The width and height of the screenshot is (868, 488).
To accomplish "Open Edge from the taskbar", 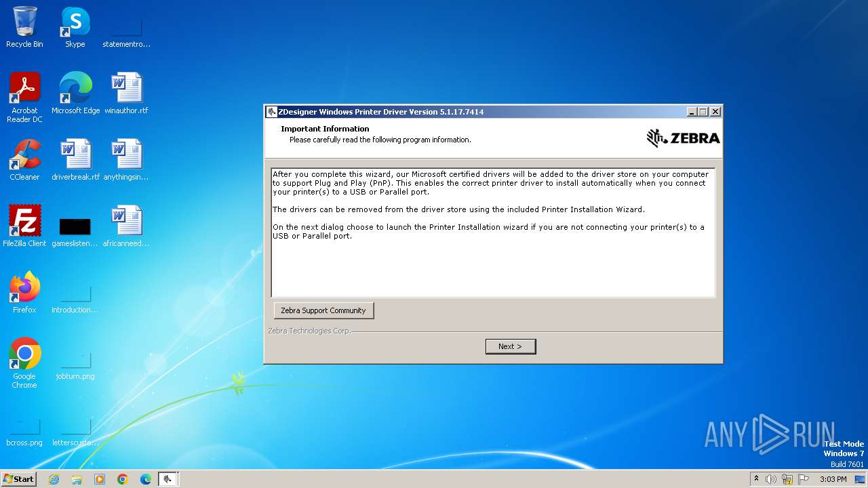I will 146,479.
